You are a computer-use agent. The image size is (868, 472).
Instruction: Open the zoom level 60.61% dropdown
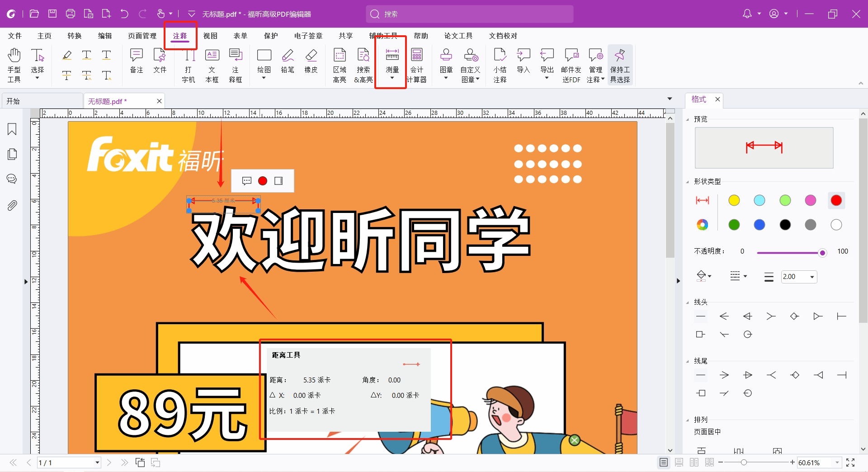837,463
